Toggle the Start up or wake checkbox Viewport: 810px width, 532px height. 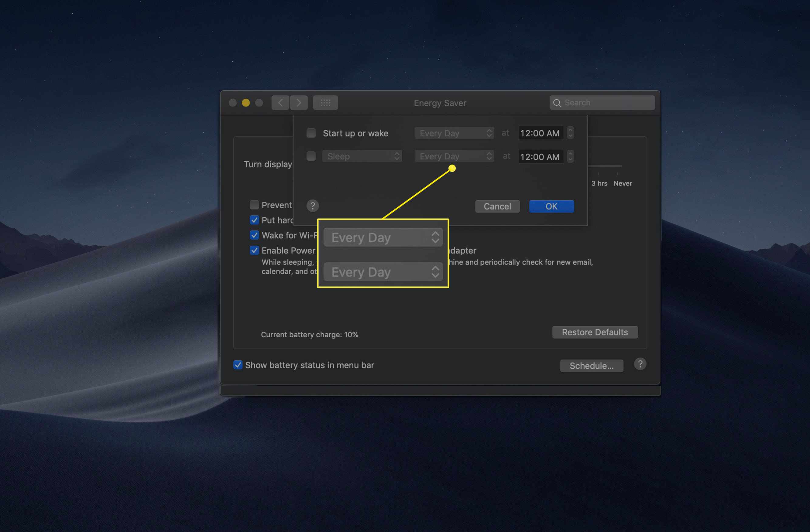[x=310, y=132]
